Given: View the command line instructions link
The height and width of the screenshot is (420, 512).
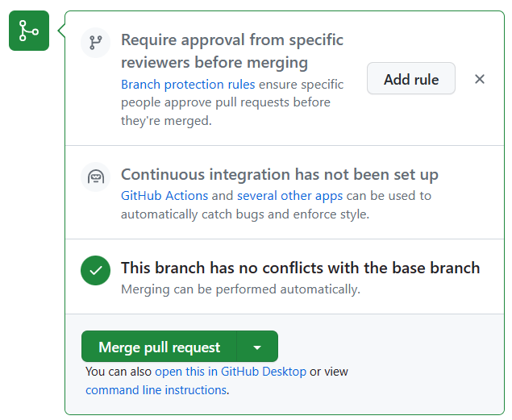Looking at the screenshot, I should coord(156,390).
